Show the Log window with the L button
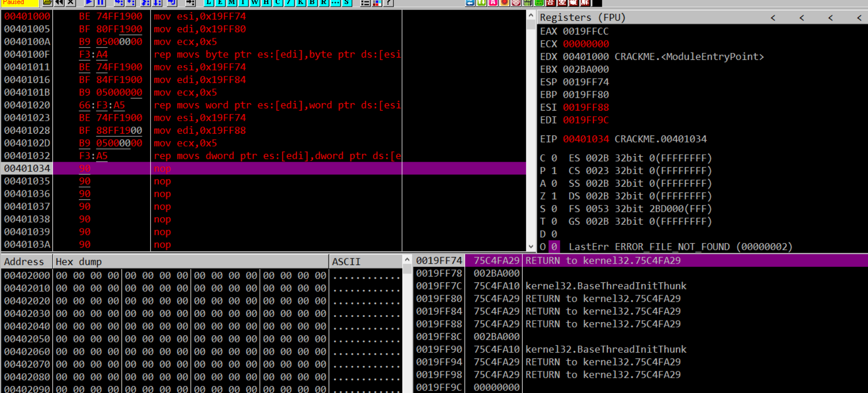Image resolution: width=868 pixels, height=393 pixels. pyautogui.click(x=209, y=2)
